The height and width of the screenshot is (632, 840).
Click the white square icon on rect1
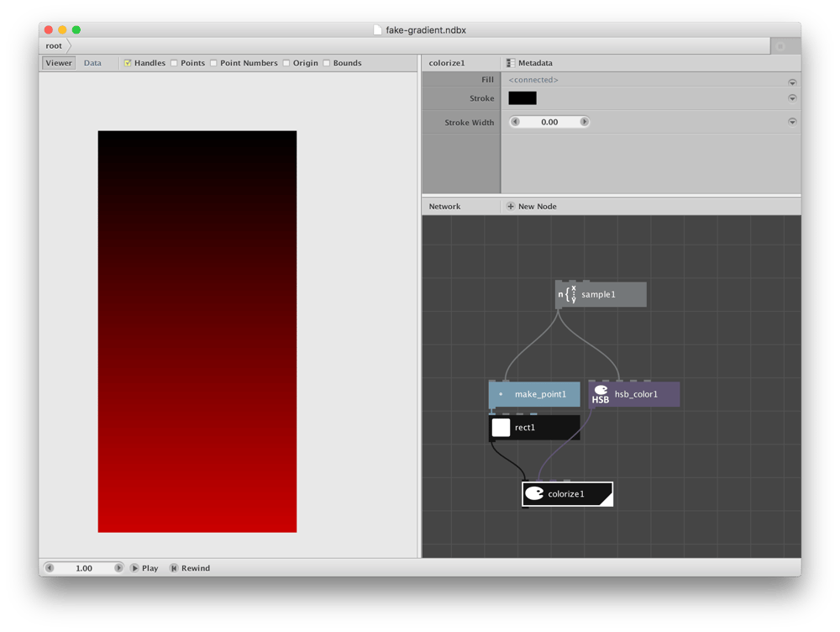501,428
